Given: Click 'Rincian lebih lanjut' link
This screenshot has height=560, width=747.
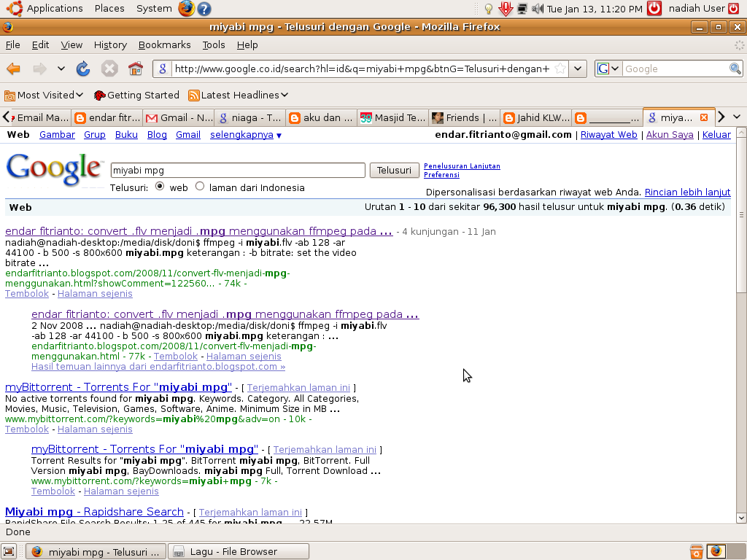Looking at the screenshot, I should 687,192.
